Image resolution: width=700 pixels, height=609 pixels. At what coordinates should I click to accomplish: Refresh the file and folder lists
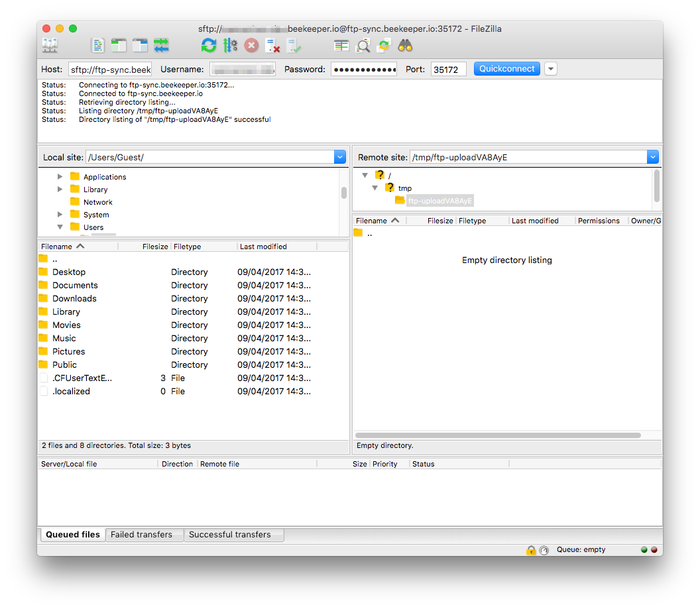coord(208,45)
